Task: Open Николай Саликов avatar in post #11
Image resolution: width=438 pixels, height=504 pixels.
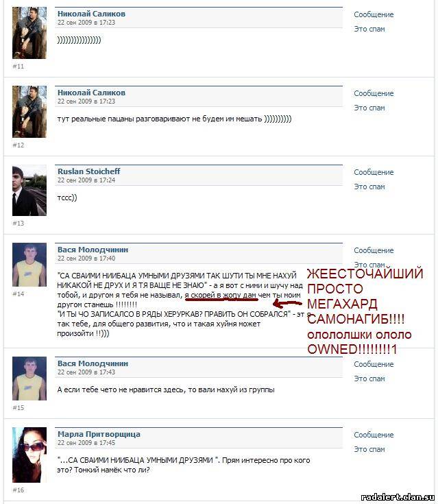Action: 29,33
